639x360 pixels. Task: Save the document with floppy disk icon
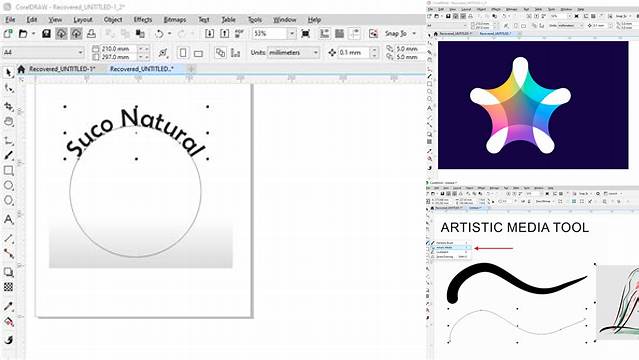point(46,33)
